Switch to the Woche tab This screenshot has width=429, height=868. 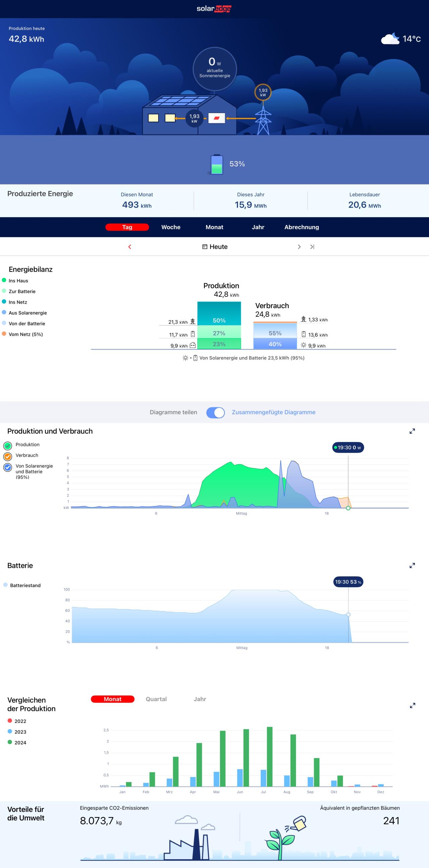171,227
